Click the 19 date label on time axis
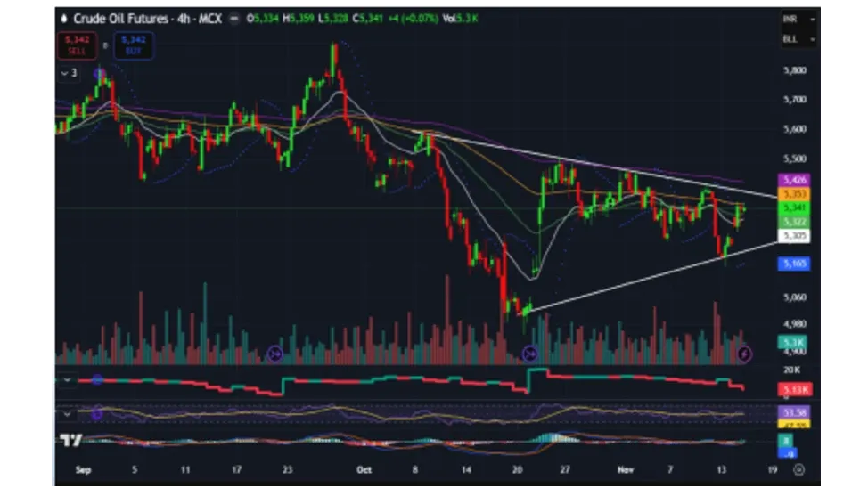868x488 pixels. point(773,469)
